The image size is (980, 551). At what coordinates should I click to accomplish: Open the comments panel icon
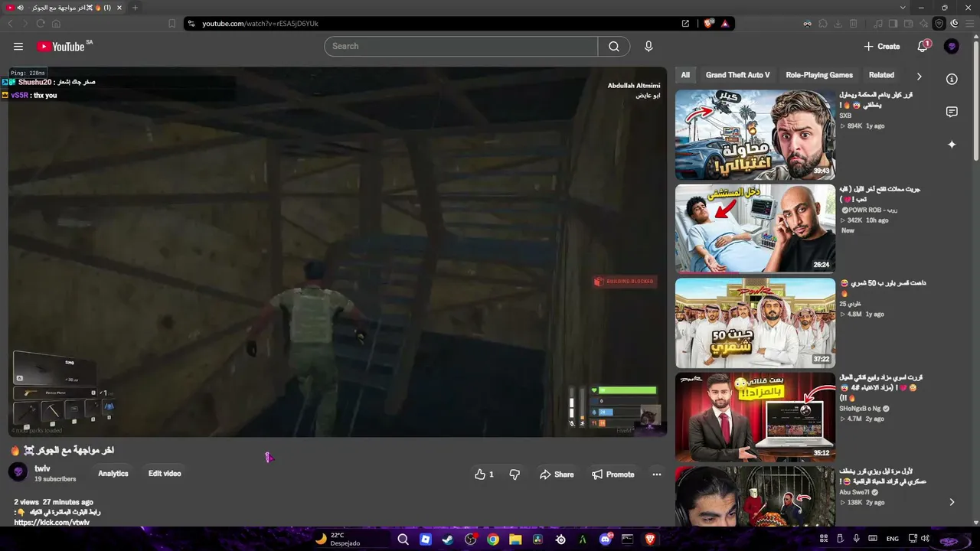click(952, 112)
